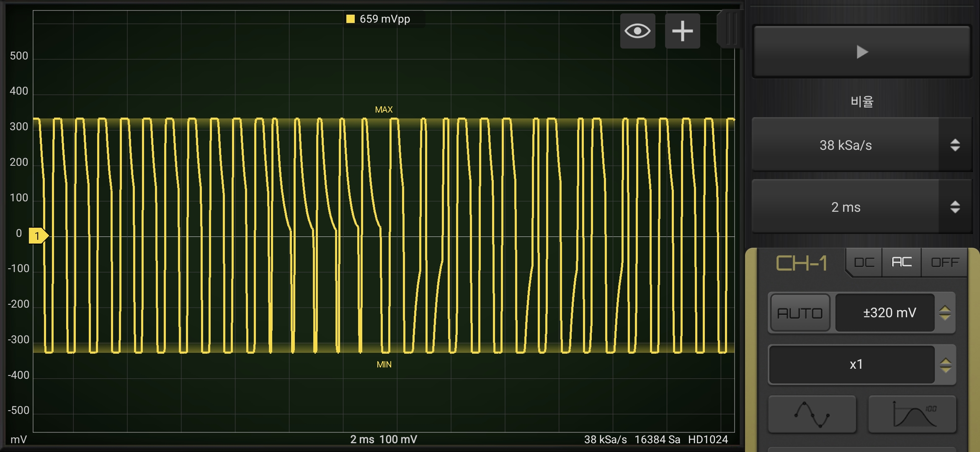980x452 pixels.
Task: Change the ±320 mV range stepper
Action: pos(945,313)
